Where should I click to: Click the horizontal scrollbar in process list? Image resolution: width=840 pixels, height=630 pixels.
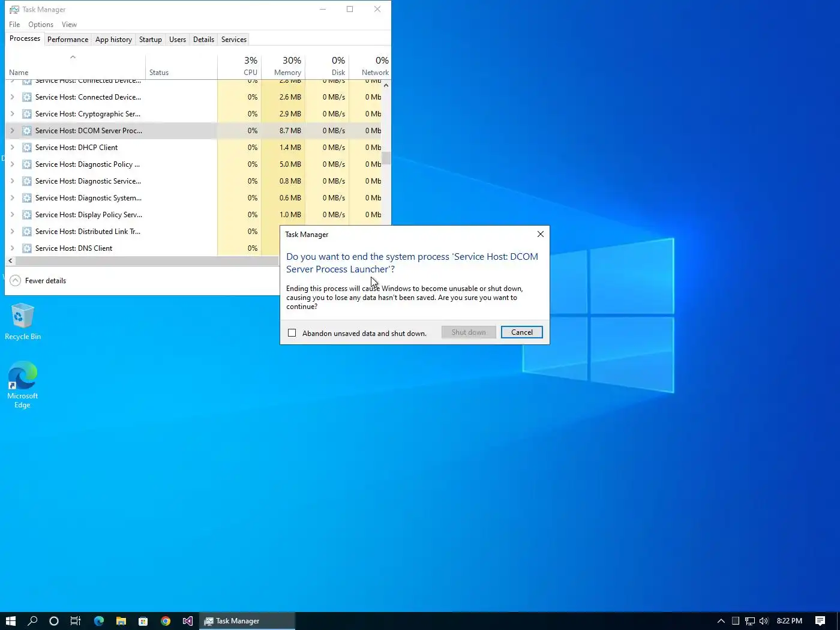pos(147,261)
